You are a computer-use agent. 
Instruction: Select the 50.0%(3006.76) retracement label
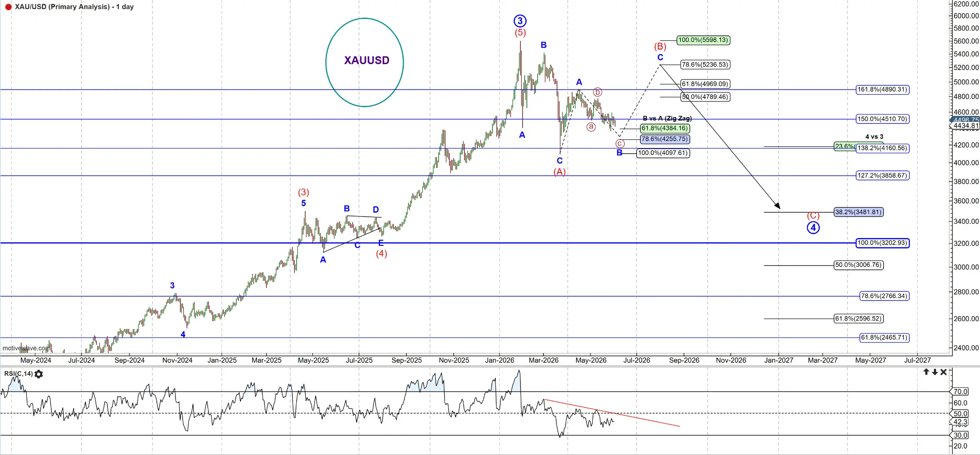pos(859,265)
